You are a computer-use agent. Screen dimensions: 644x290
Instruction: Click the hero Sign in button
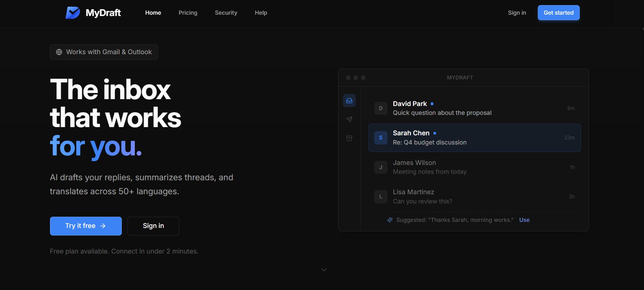tap(153, 226)
